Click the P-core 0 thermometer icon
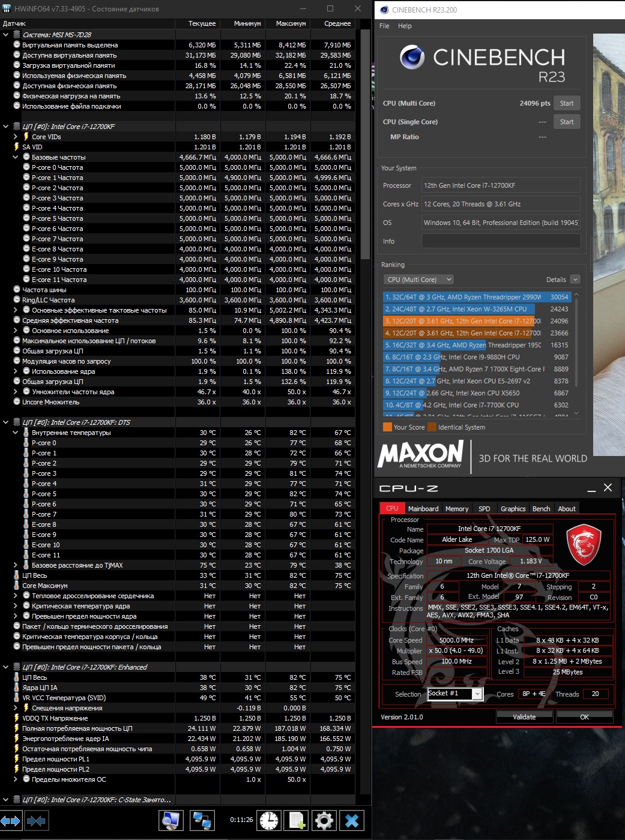Screen dimensions: 625x840 26,443
